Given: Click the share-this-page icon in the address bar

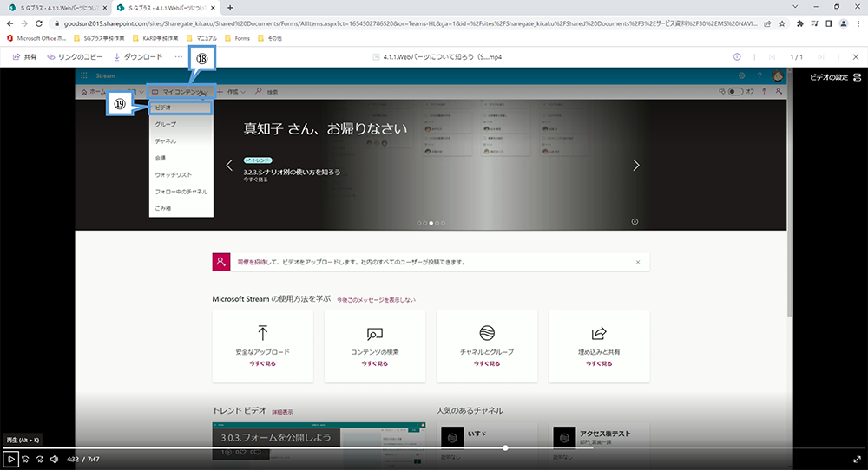Looking at the screenshot, I should pyautogui.click(x=767, y=23).
